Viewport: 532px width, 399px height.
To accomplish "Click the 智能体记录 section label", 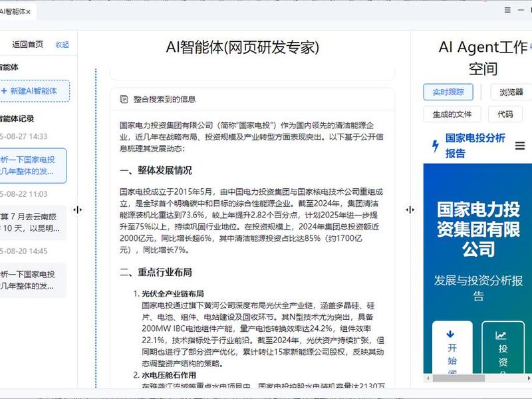I will (17, 118).
